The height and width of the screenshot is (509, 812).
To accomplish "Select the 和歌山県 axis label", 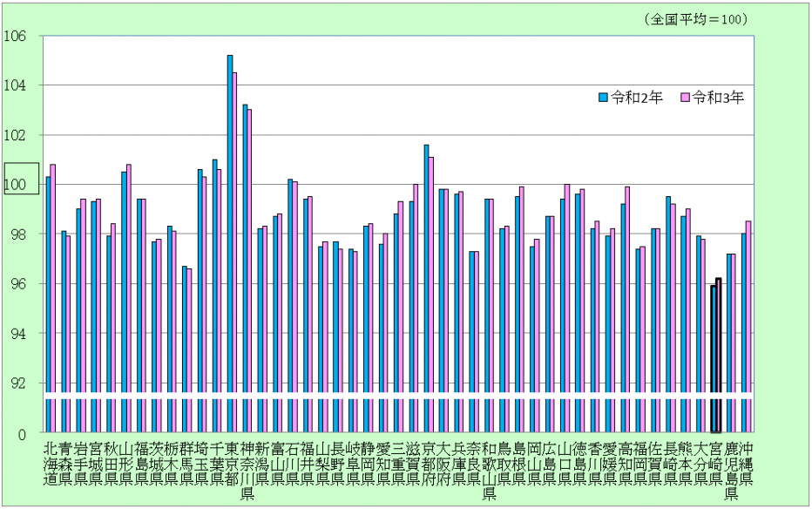I will click(x=489, y=472).
